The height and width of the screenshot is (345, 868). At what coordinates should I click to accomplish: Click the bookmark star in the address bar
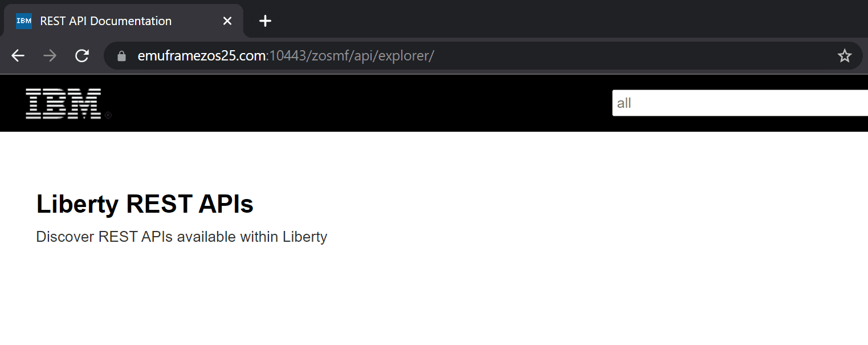pos(844,55)
